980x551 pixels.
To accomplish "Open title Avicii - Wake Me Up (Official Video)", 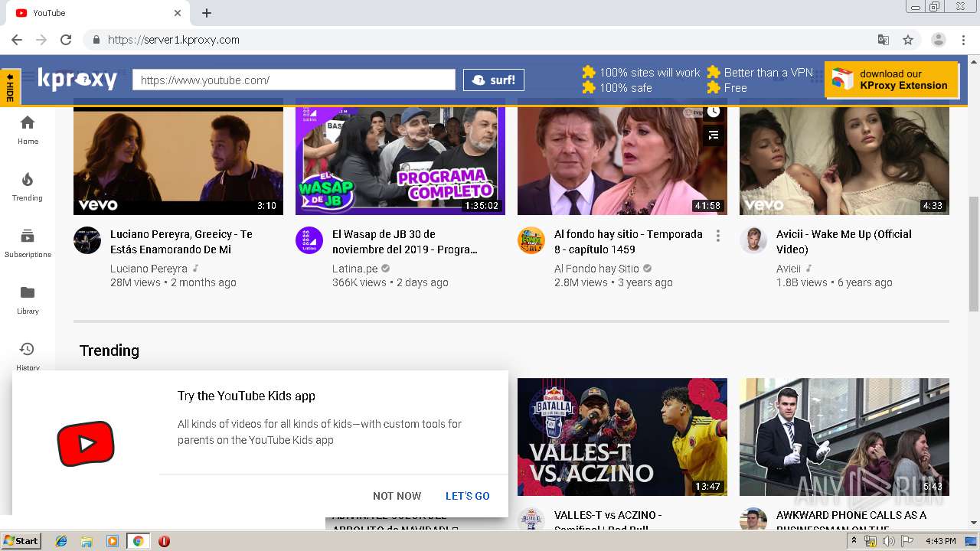I will point(844,242).
